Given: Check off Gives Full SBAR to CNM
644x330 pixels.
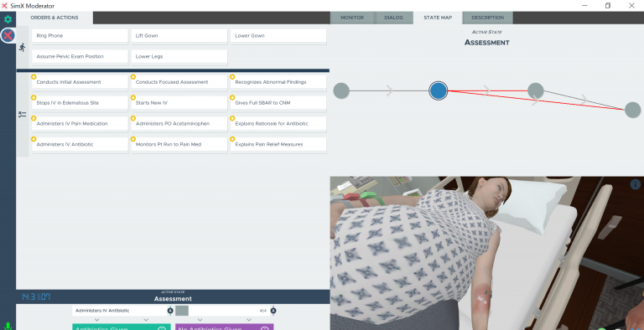Looking at the screenshot, I should pyautogui.click(x=278, y=103).
